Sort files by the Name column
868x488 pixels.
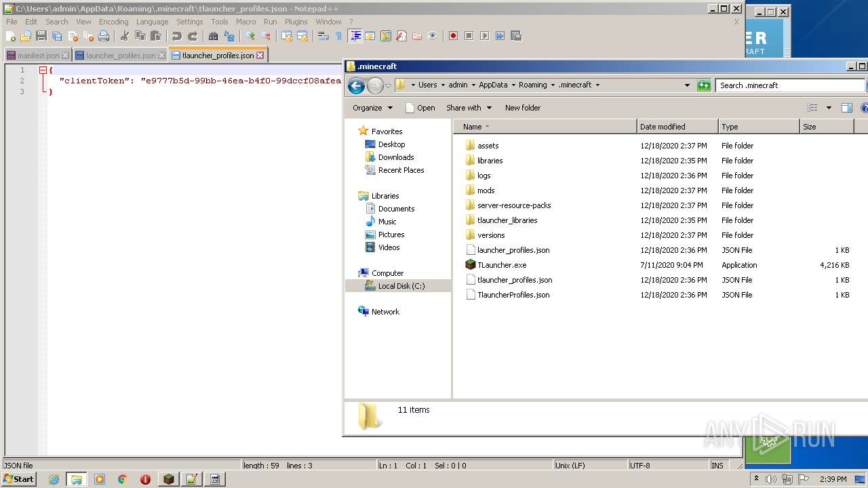click(x=546, y=127)
